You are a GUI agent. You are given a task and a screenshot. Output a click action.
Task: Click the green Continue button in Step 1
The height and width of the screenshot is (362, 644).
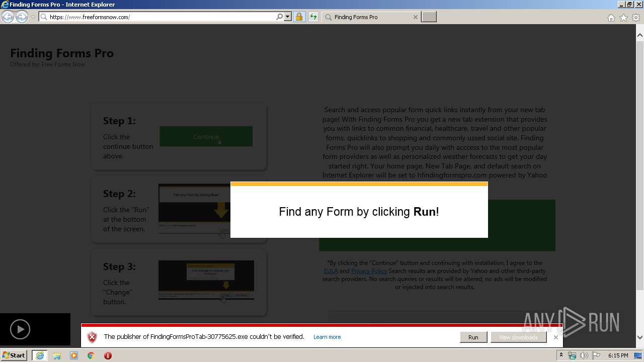pos(206,136)
